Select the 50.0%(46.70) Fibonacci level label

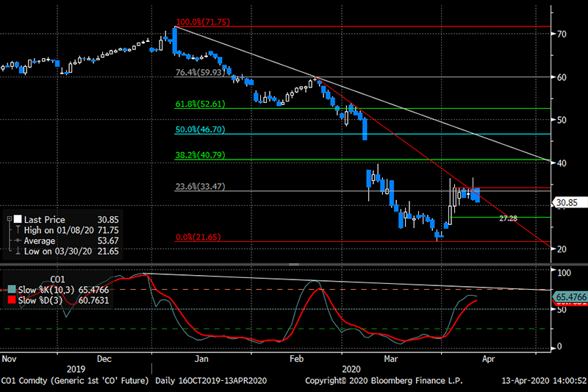click(201, 129)
